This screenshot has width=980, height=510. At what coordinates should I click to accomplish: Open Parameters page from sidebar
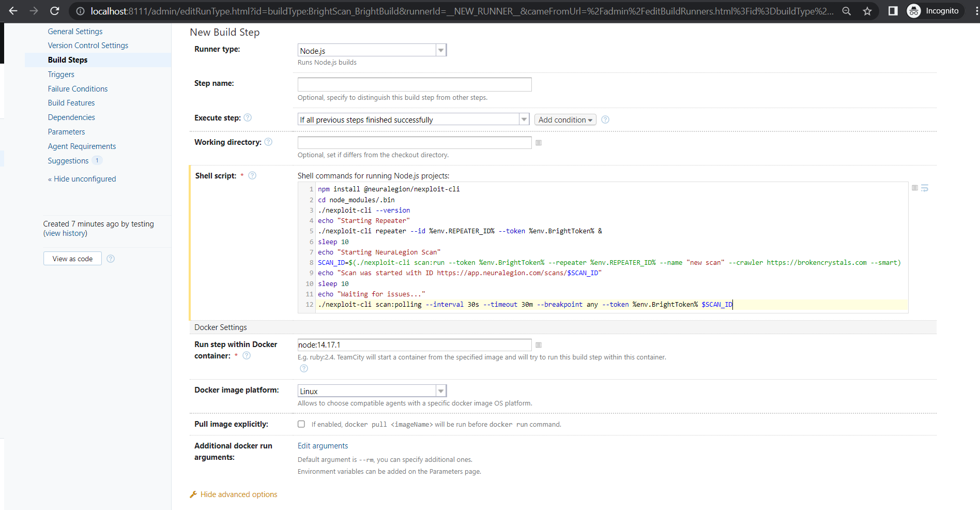pyautogui.click(x=66, y=132)
